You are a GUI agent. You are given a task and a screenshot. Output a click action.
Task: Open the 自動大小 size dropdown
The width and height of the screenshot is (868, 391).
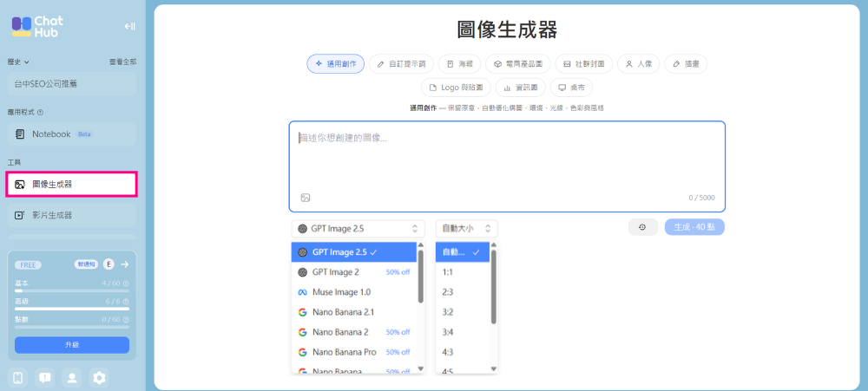(x=467, y=228)
